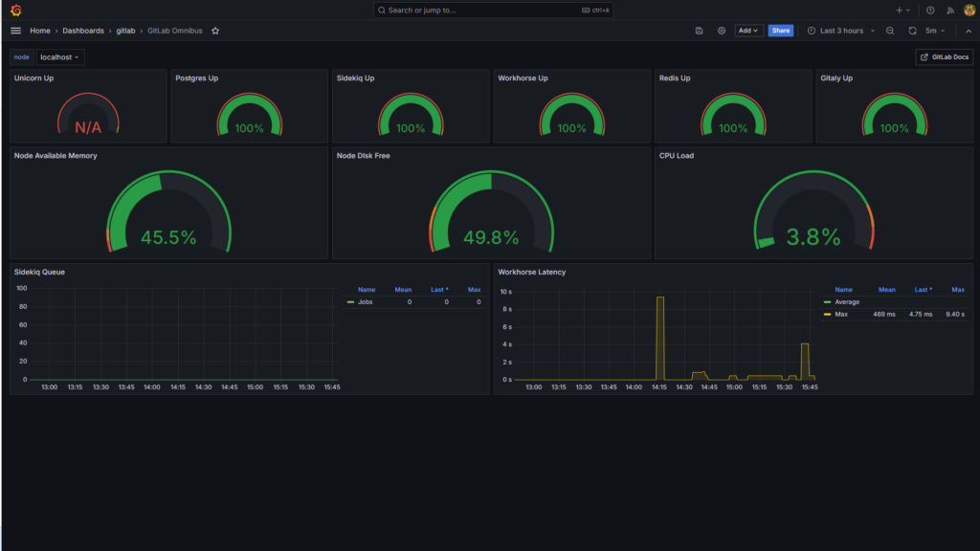The image size is (980, 551).
Task: Click the node variable label
Action: coord(22,56)
